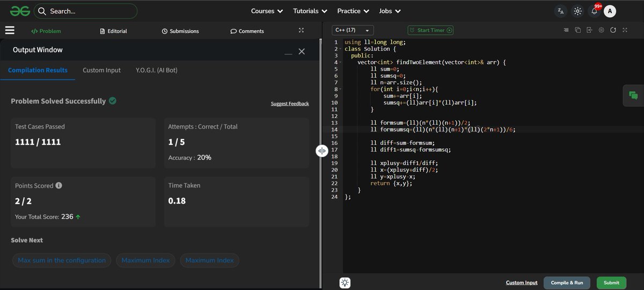Image resolution: width=644 pixels, height=290 pixels.
Task: Click the search magnifier icon
Action: click(x=42, y=11)
